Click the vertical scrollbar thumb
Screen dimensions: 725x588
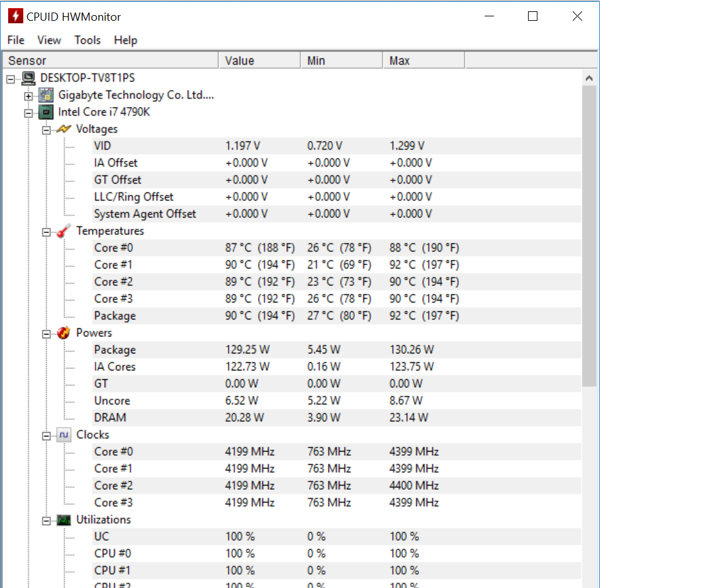pyautogui.click(x=589, y=236)
